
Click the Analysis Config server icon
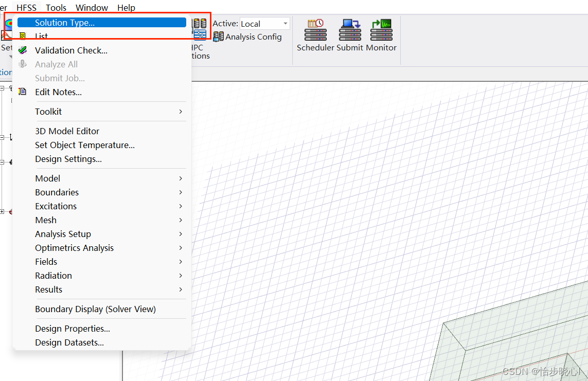click(218, 37)
